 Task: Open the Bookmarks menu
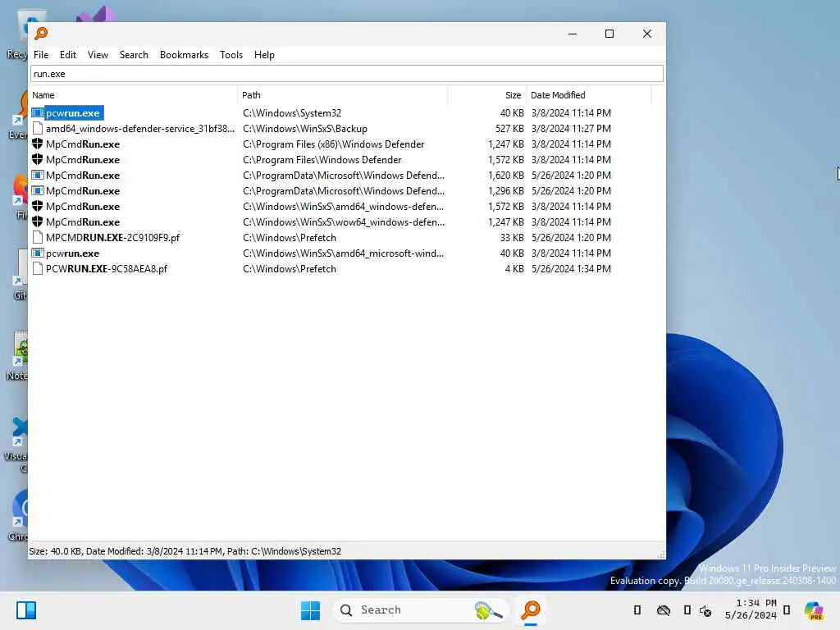(x=184, y=55)
